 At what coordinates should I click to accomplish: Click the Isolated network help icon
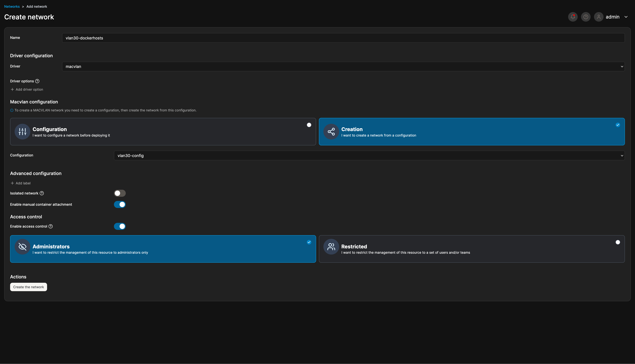coord(42,193)
